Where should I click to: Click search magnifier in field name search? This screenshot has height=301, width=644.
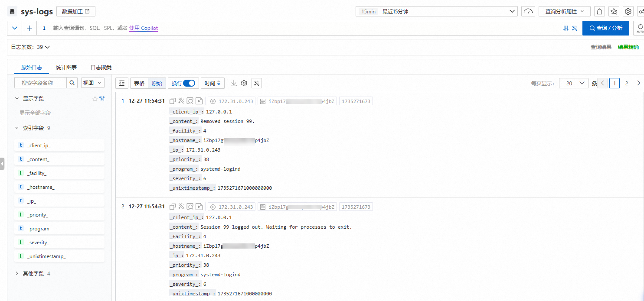click(72, 83)
